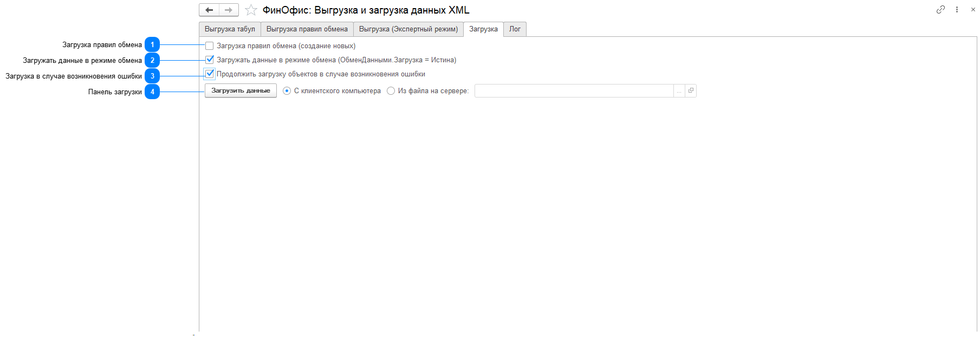Enable Загрузка правил обмена (создание новых) checkbox

pyautogui.click(x=210, y=46)
